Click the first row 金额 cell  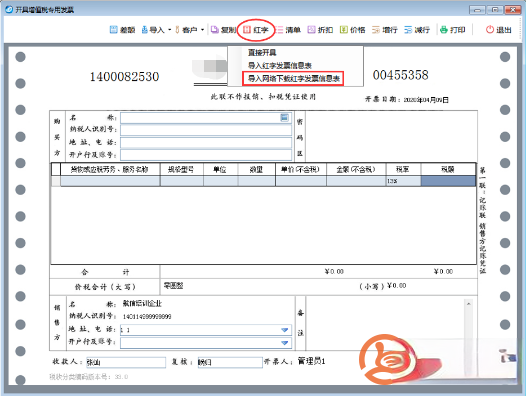click(x=356, y=181)
